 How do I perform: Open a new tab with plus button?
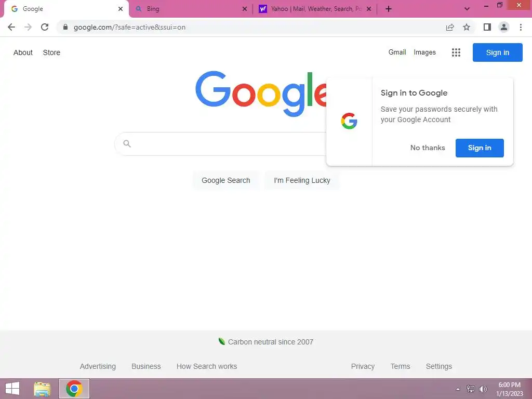coord(389,9)
